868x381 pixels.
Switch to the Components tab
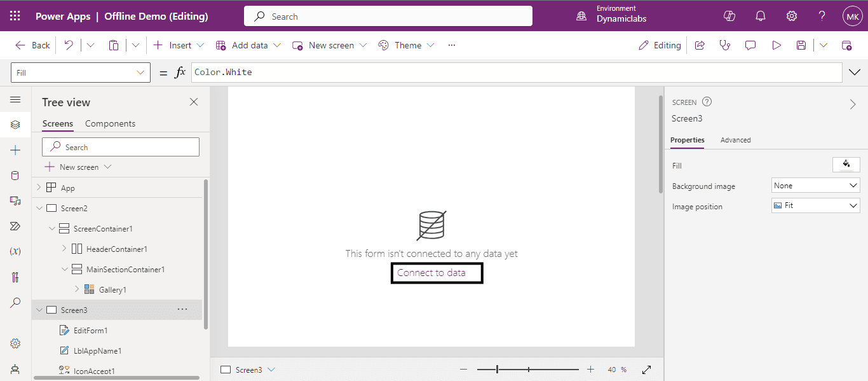(x=110, y=123)
